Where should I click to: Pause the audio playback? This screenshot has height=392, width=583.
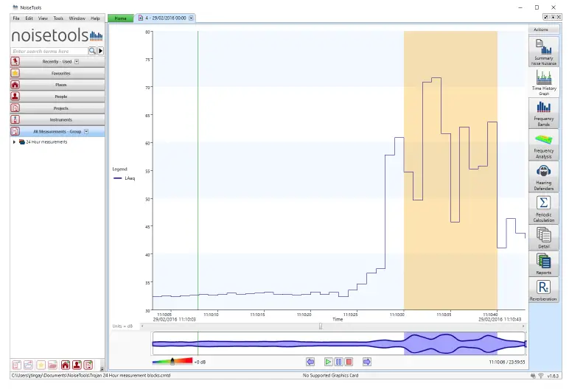click(x=338, y=362)
